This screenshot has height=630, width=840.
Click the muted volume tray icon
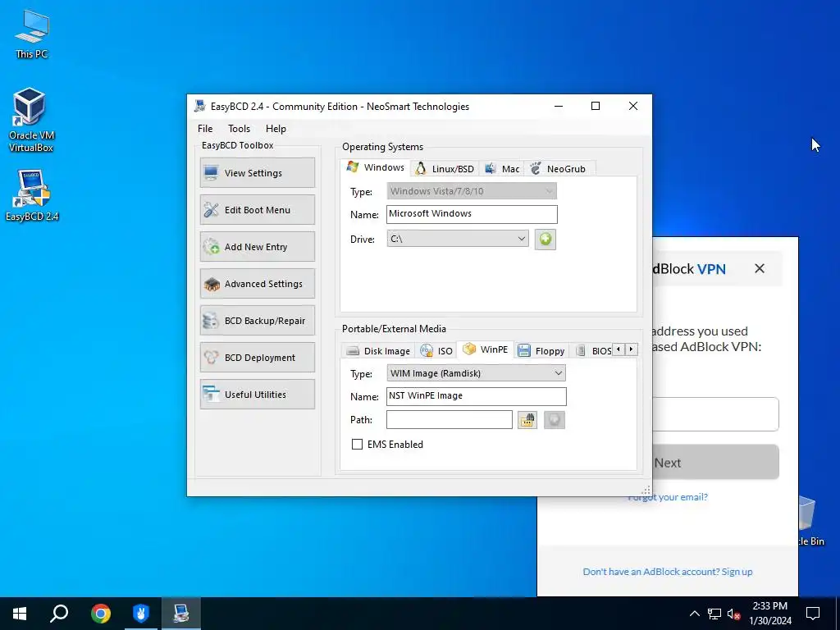733,614
